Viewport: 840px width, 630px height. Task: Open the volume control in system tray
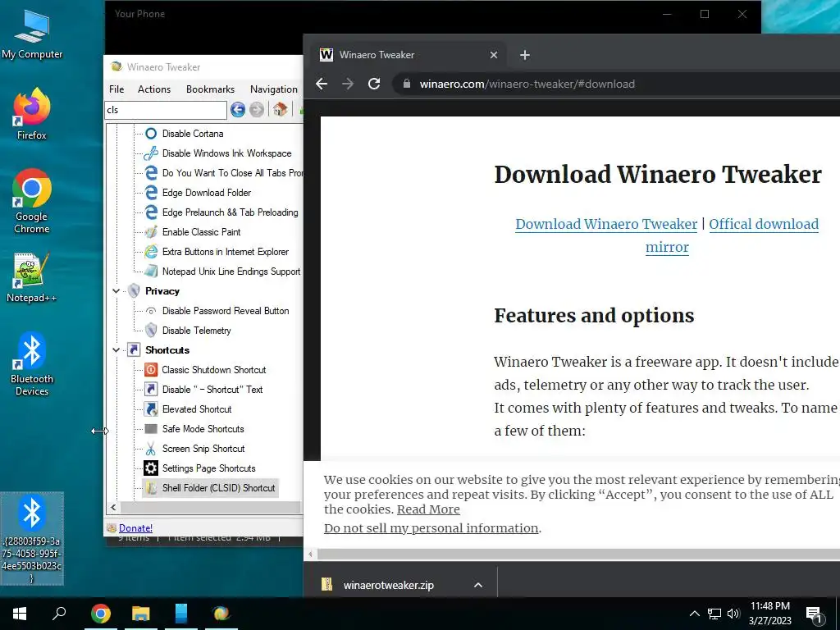click(733, 614)
